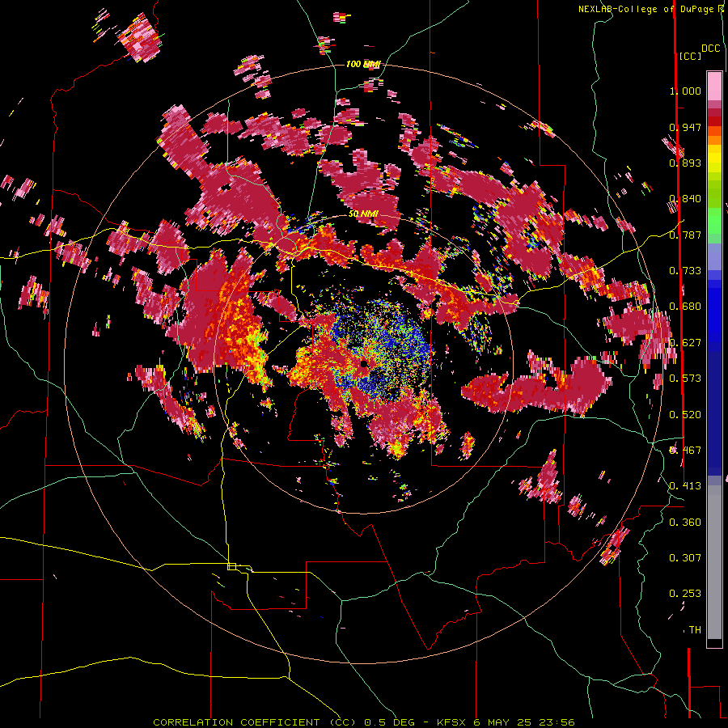
Task: Select the 0.733 scale value
Action: click(x=685, y=271)
